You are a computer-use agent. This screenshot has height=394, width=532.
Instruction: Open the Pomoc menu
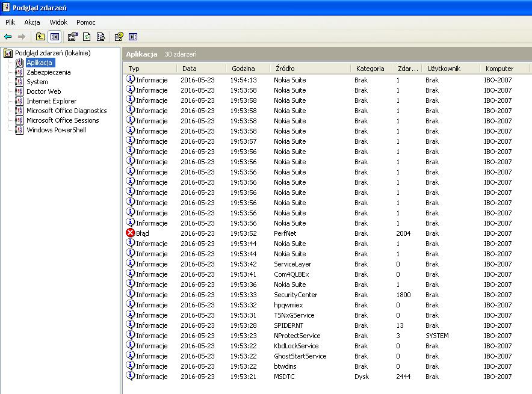click(x=86, y=22)
